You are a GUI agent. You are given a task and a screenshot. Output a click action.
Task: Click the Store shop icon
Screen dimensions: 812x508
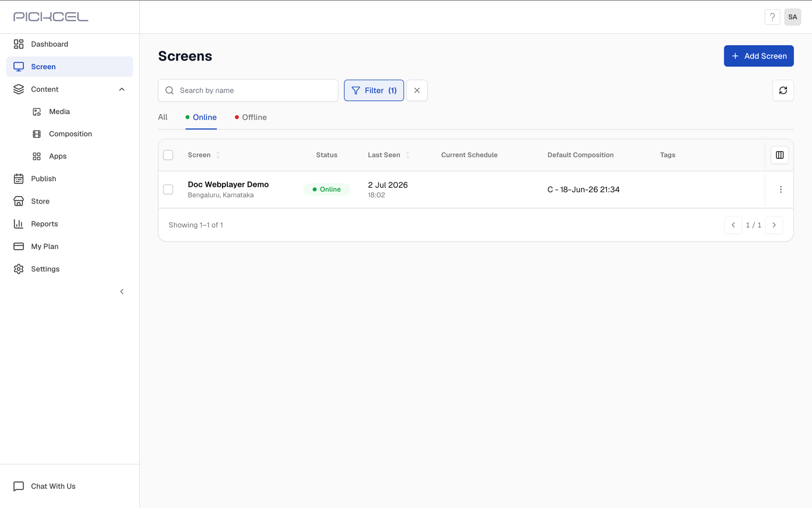[19, 201]
